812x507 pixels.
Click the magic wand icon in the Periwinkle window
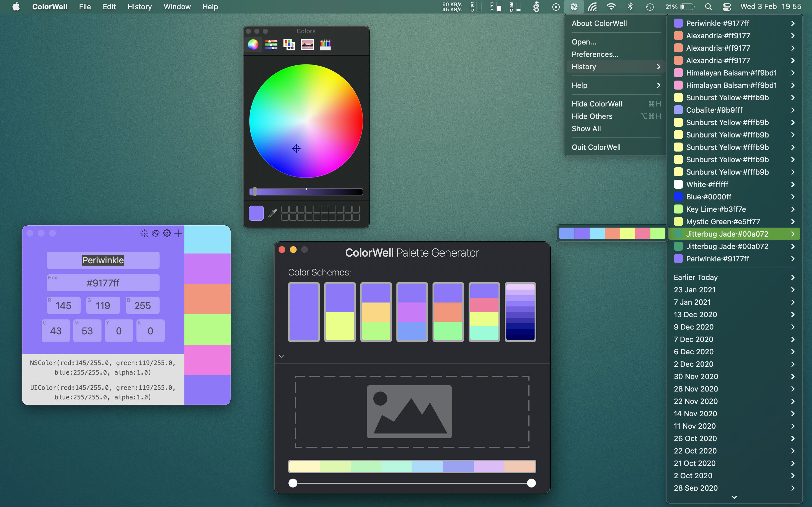click(144, 233)
